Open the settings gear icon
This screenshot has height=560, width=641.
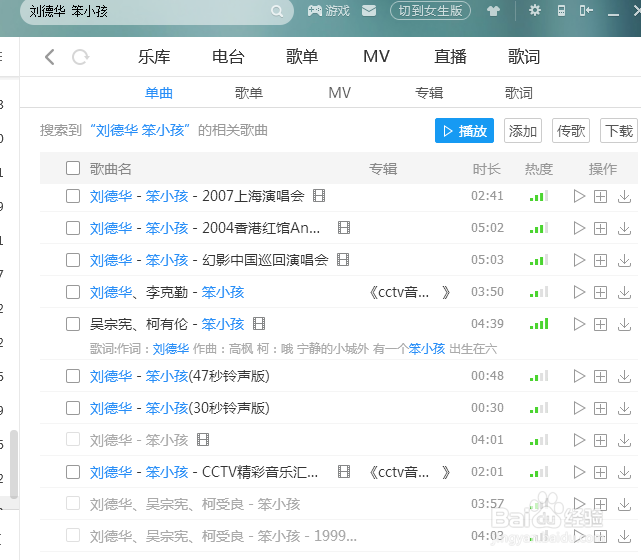pos(534,10)
